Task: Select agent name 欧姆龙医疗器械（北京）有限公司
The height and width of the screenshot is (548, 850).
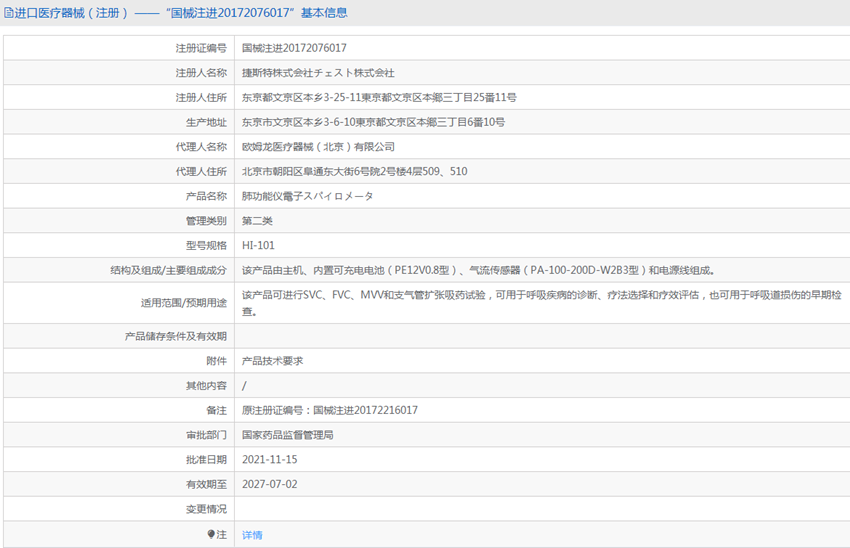Action: (318, 147)
